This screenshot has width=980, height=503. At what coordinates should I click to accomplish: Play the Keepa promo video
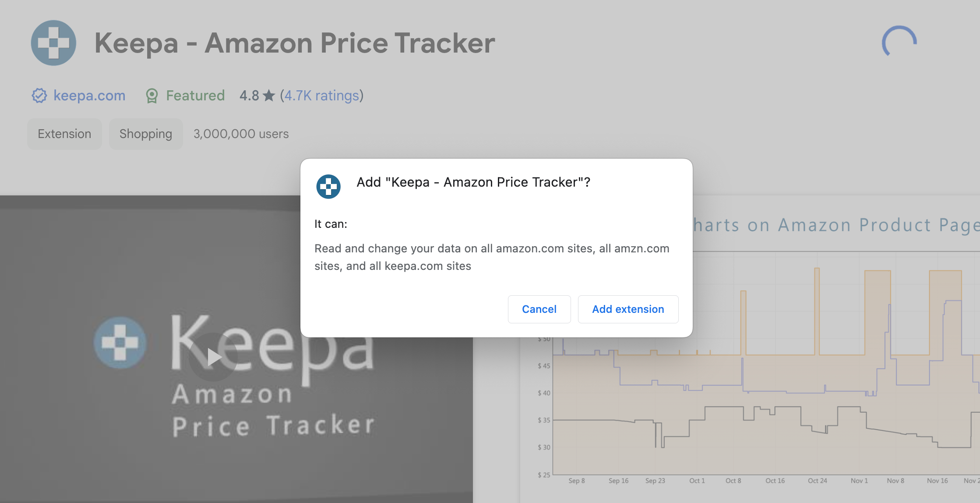point(213,357)
